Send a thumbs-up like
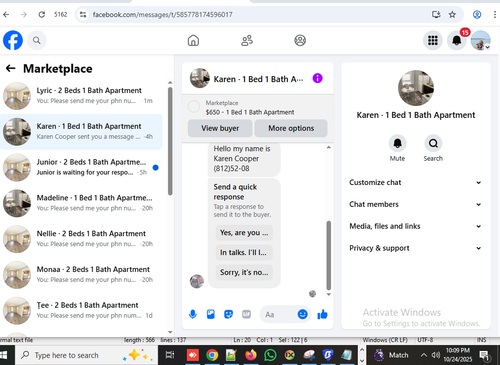Viewport: 500px width, 365px height. (322, 314)
